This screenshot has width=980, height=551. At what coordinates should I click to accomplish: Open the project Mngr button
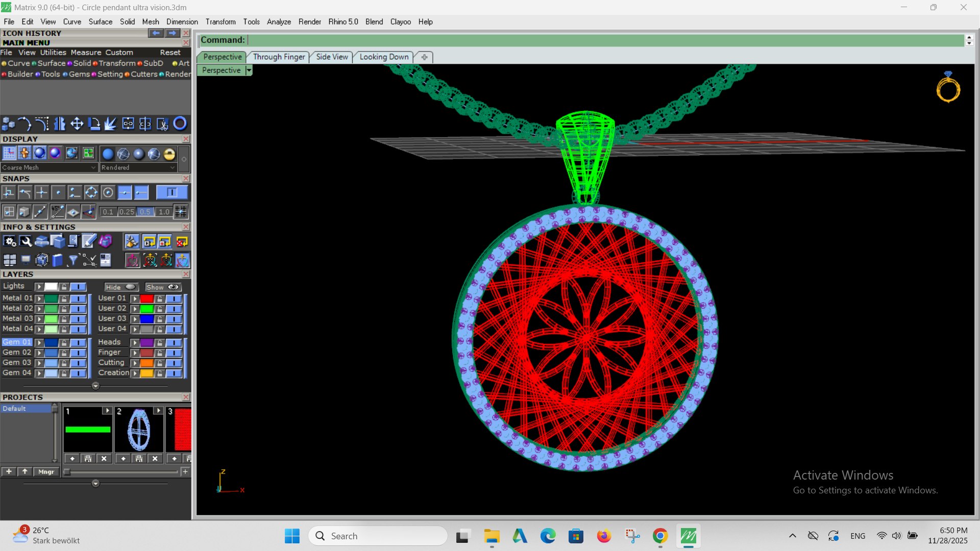46,472
